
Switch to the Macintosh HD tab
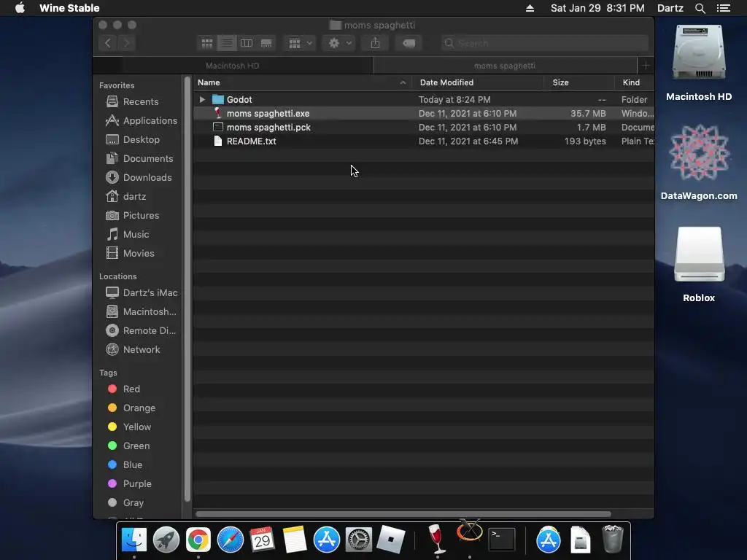[x=233, y=66]
